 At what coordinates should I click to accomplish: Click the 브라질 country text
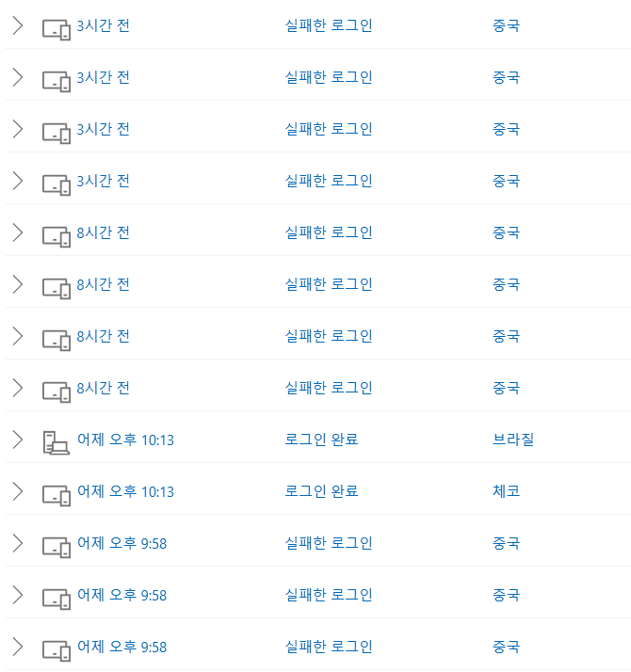[x=513, y=440]
